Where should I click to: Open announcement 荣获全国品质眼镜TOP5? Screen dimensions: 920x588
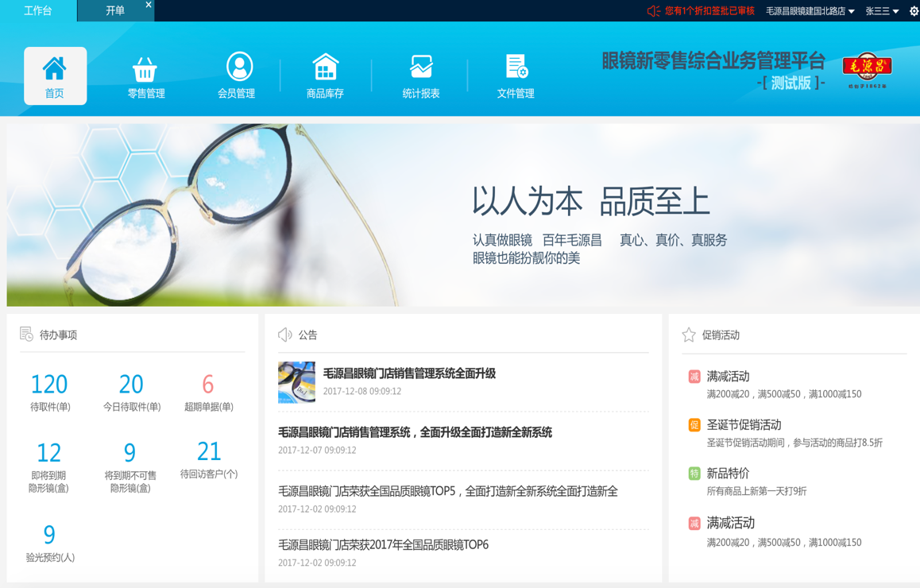point(447,491)
